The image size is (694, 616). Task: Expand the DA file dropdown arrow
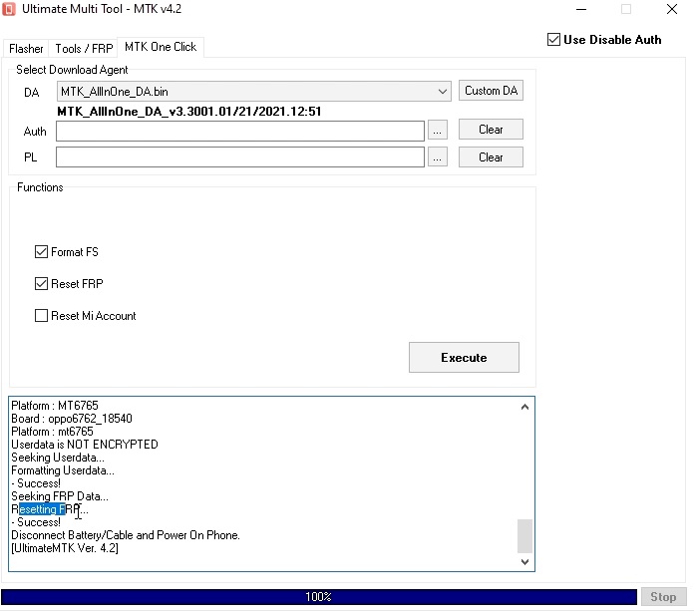442,92
